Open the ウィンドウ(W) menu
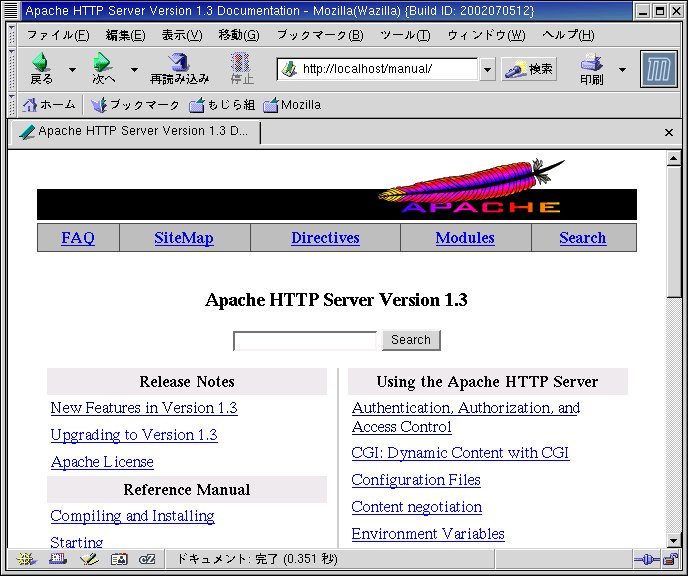 click(x=486, y=35)
